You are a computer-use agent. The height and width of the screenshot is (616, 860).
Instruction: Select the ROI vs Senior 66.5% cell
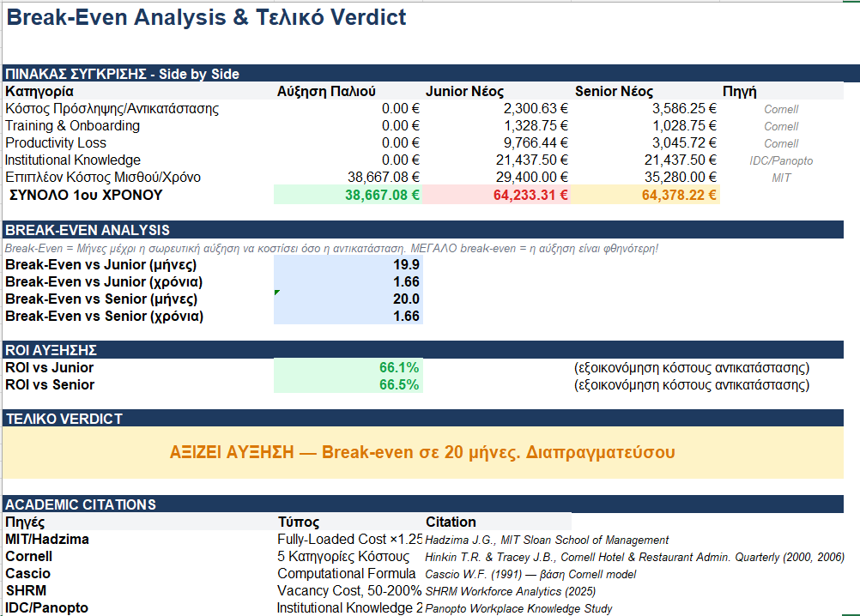[x=348, y=384]
